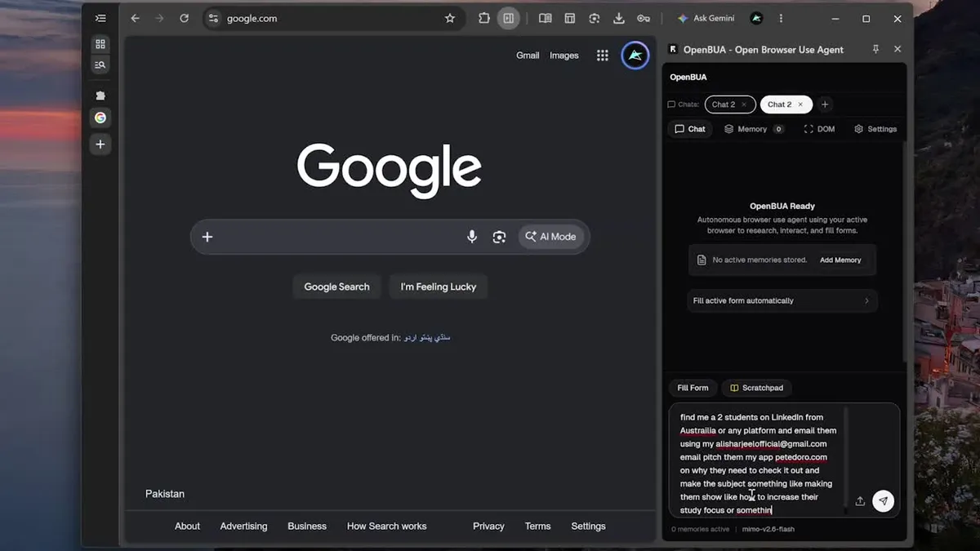Search by image with the Lens icon

[x=499, y=237]
